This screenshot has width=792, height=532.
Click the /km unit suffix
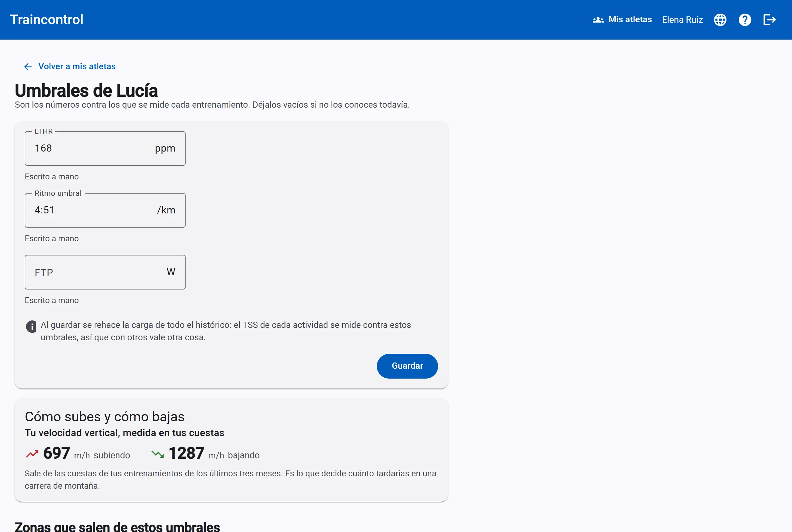[x=166, y=210]
